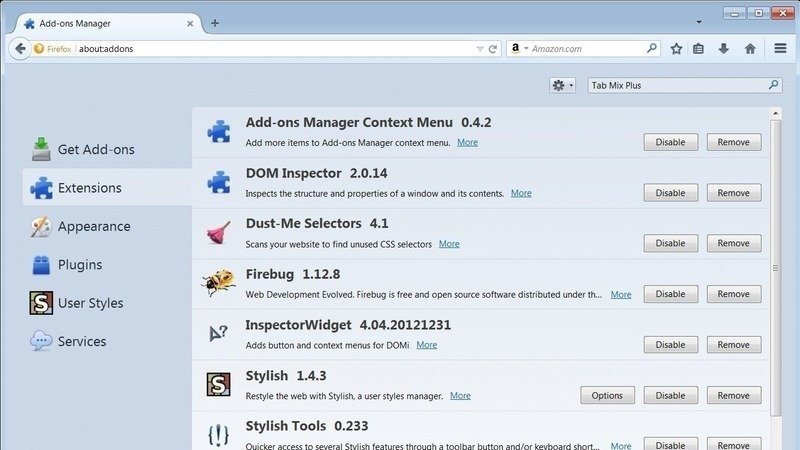Viewport: 800px width, 450px height.
Task: Click the Firebug bug icon
Action: [218, 283]
